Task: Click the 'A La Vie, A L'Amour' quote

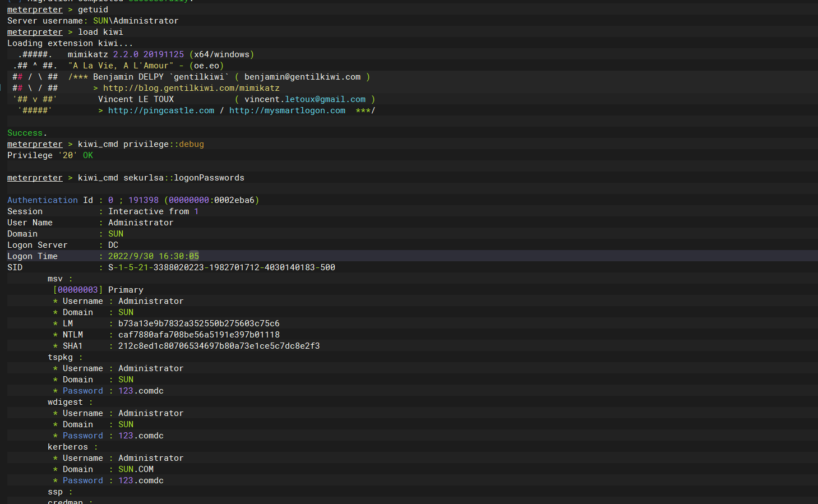Action: [x=121, y=66]
